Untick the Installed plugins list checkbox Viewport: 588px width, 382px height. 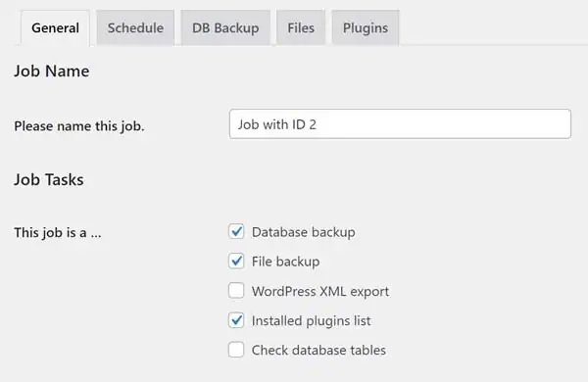pyautogui.click(x=236, y=320)
